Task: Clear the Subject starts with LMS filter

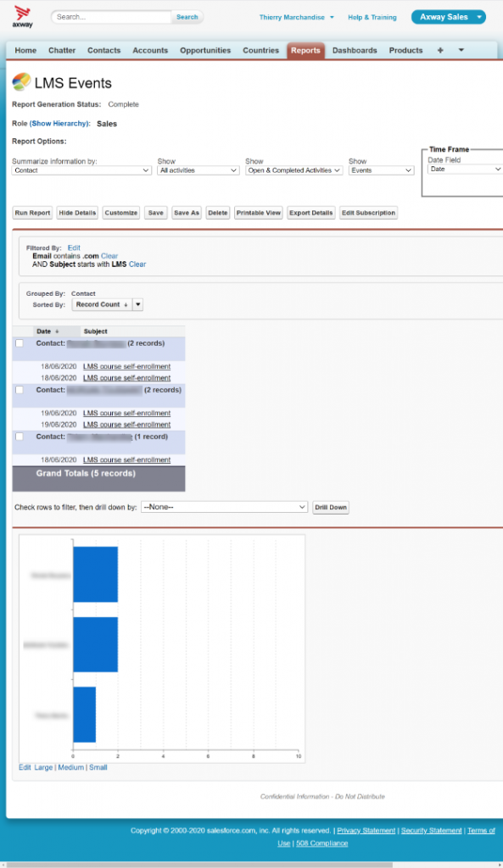Action: pyautogui.click(x=137, y=264)
